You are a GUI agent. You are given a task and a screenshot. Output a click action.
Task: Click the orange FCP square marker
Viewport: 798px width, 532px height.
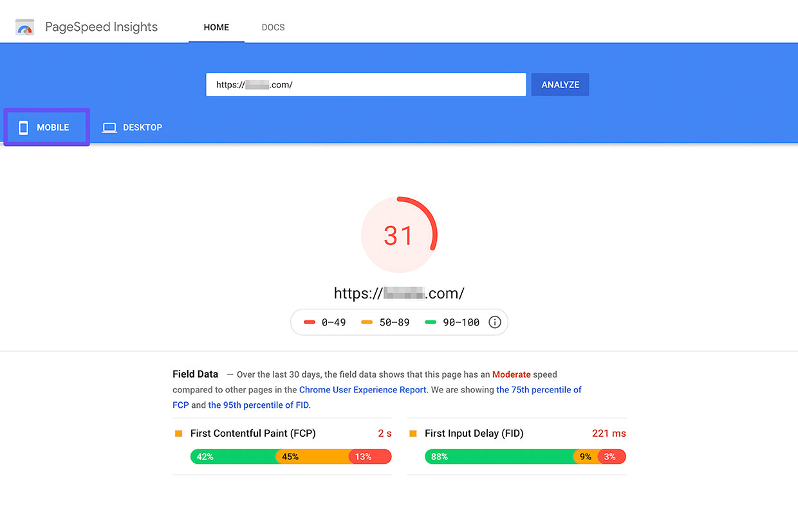(179, 434)
